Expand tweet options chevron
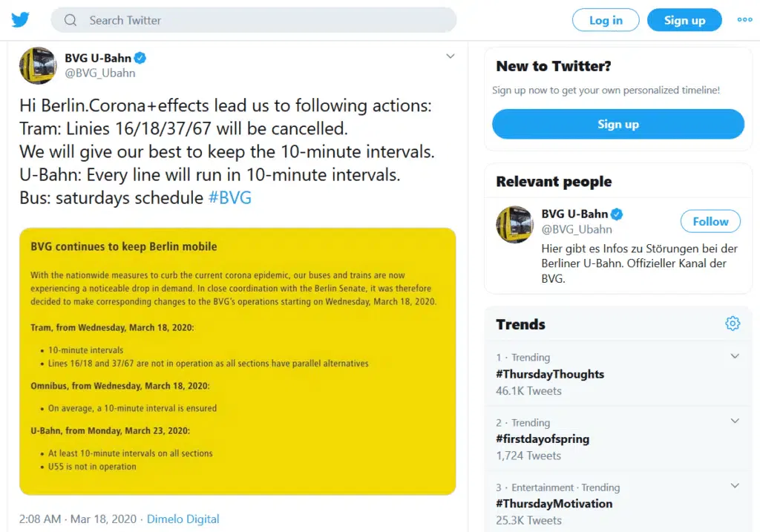This screenshot has height=532, width=760. (450, 56)
